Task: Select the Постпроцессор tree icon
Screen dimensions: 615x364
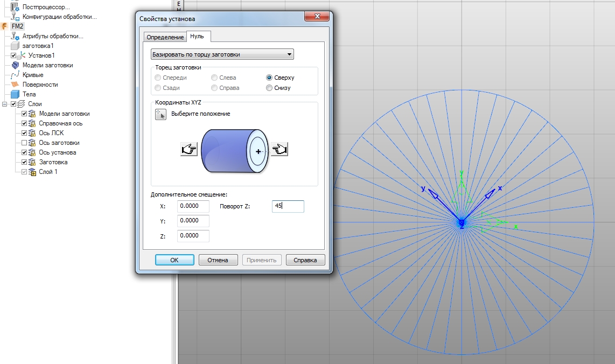Action: point(15,7)
